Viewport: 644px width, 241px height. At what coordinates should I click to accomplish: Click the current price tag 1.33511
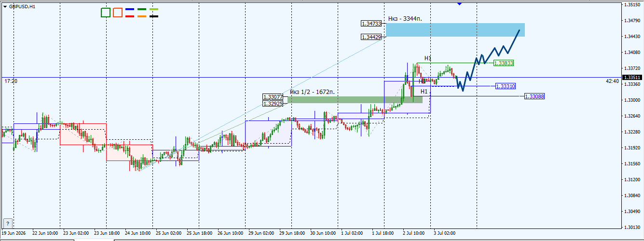[x=632, y=77]
